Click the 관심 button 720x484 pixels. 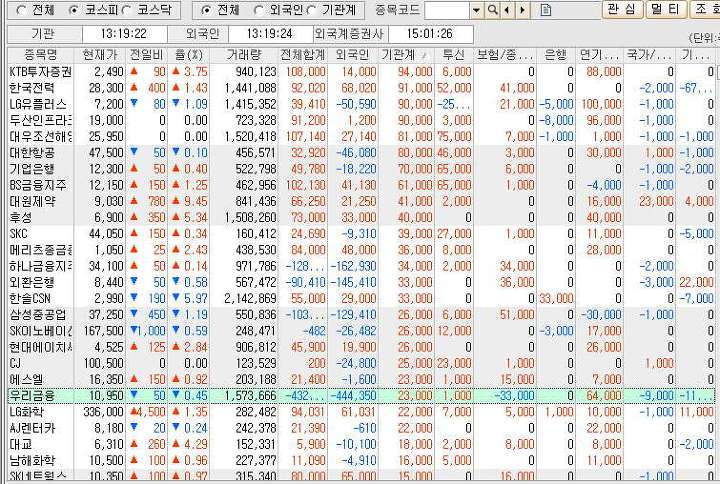(x=621, y=9)
